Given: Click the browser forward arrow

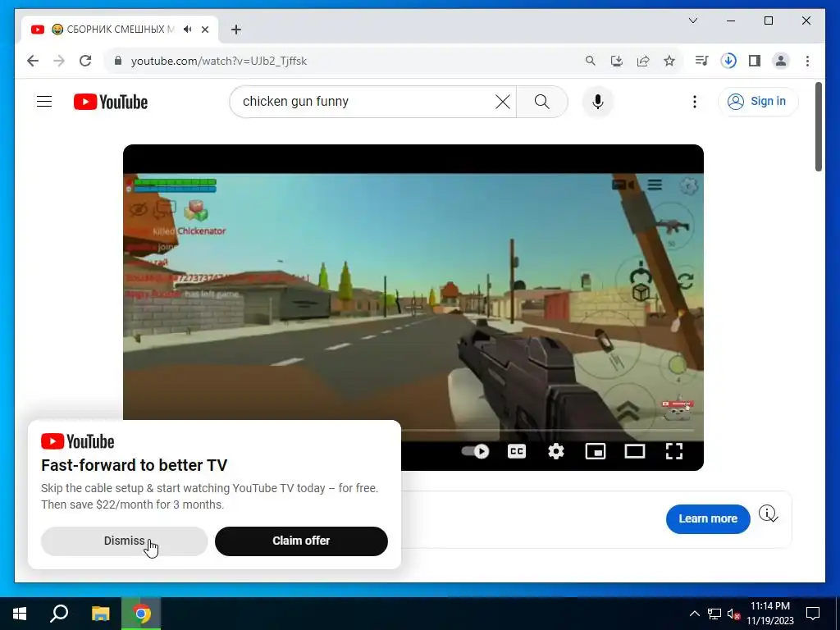Looking at the screenshot, I should [x=59, y=61].
